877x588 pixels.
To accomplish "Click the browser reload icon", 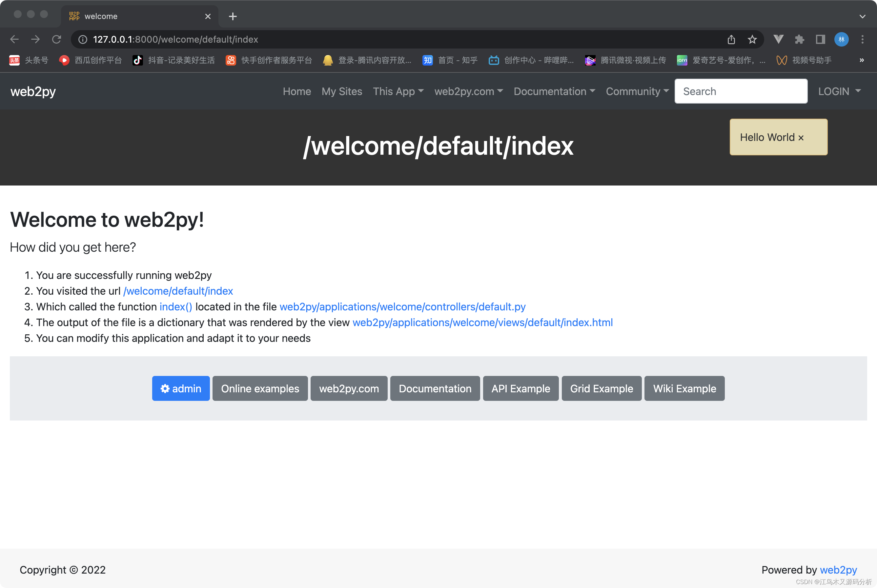I will click(57, 39).
